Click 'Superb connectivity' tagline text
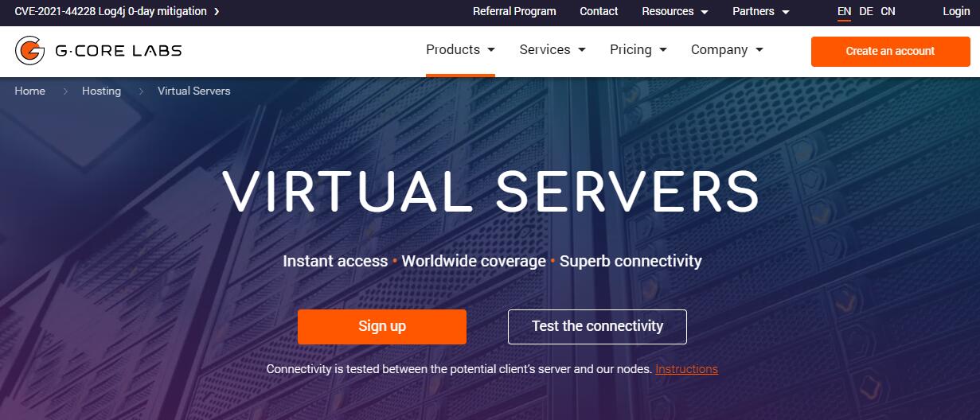This screenshot has width=980, height=420. (x=631, y=261)
